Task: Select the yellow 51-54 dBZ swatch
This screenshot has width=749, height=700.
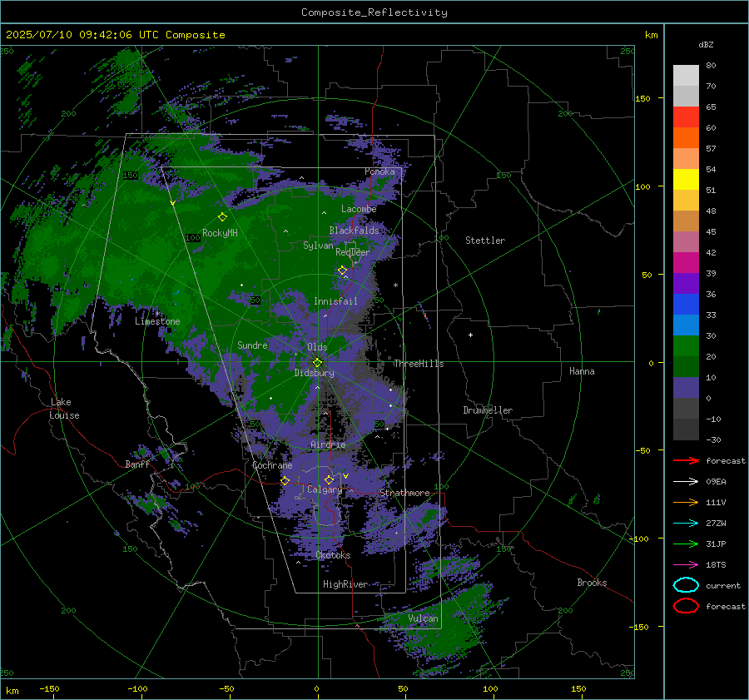Action: (x=686, y=180)
